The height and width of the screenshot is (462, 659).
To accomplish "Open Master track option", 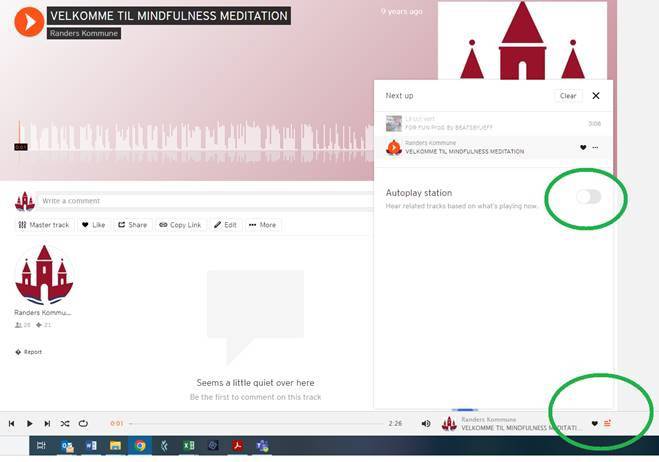I will point(44,225).
